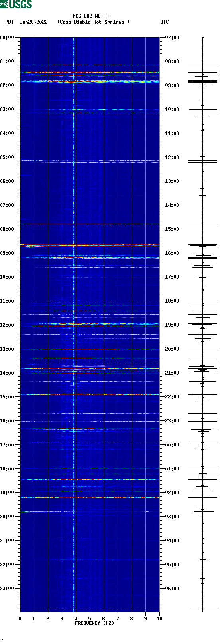The width and height of the screenshot is (220, 644).
Task: Click the 06:00 PDT time label
Action: [7, 181]
